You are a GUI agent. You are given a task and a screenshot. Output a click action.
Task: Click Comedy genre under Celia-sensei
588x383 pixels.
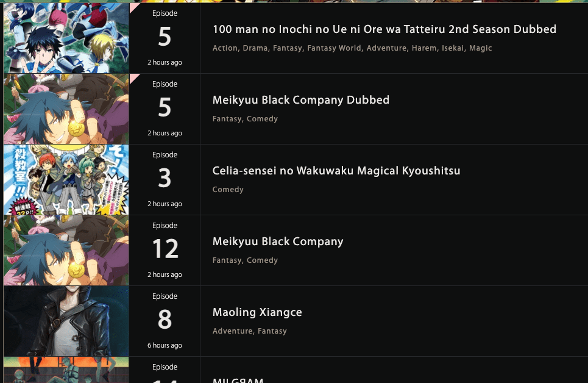[x=228, y=190]
